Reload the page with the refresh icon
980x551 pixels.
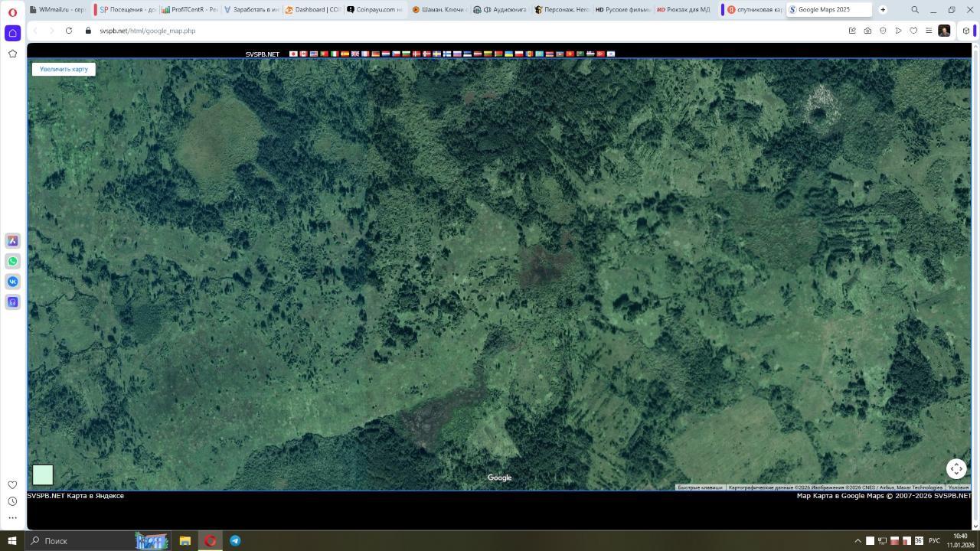(69, 31)
